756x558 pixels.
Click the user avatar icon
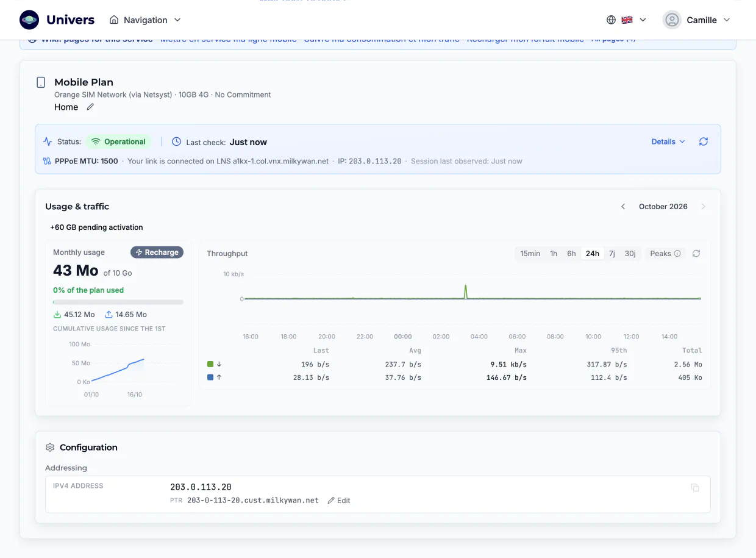click(672, 20)
